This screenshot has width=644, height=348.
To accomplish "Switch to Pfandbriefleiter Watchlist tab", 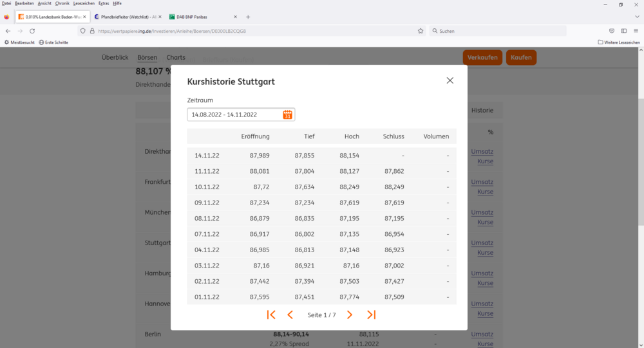I will click(x=126, y=17).
